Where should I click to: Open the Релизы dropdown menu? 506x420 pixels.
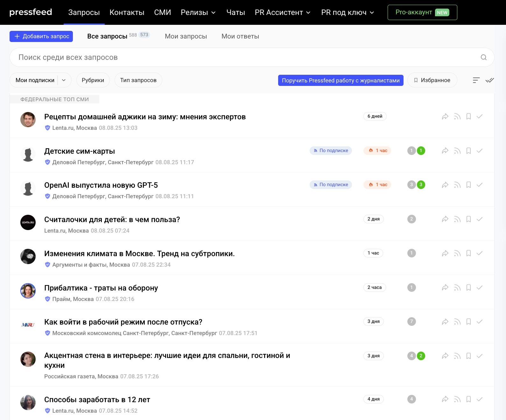tap(198, 12)
